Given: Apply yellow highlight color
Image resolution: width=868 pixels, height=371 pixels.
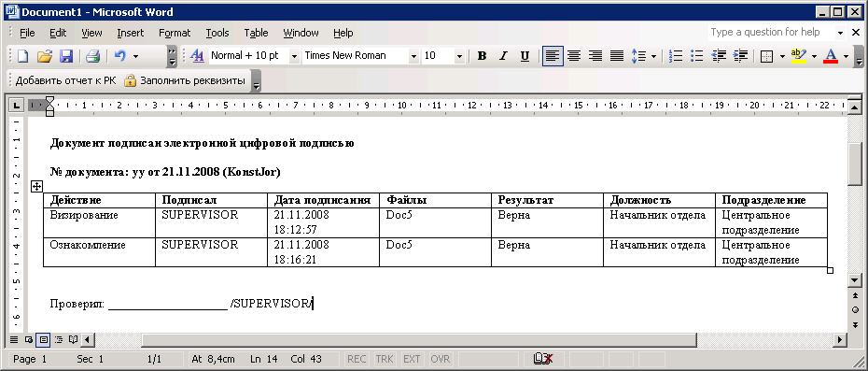Looking at the screenshot, I should 799,56.
